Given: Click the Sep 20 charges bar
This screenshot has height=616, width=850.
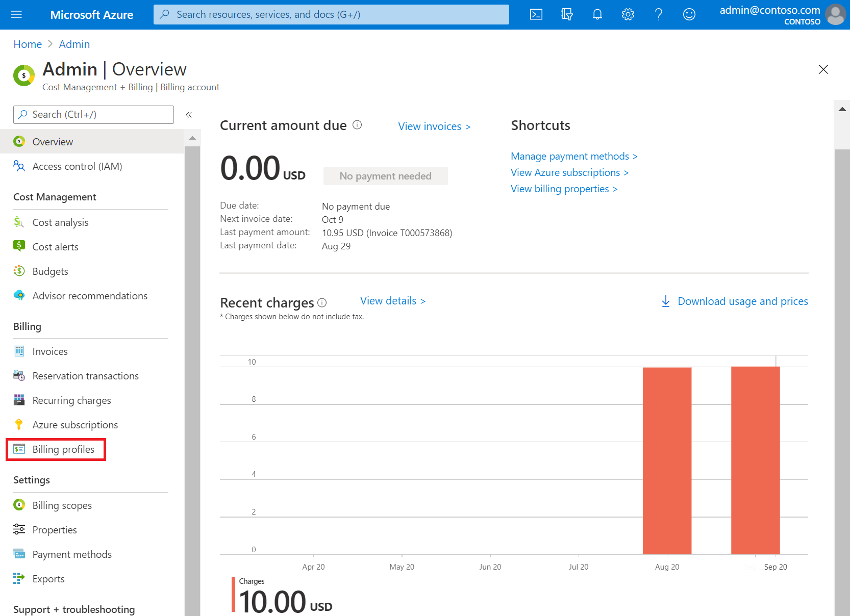Looking at the screenshot, I should point(755,460).
